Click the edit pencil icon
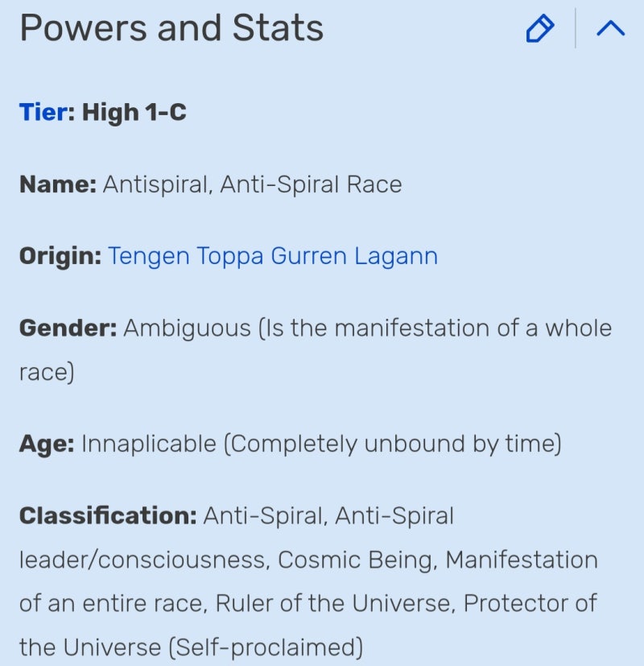This screenshot has height=666, width=644. 539,30
